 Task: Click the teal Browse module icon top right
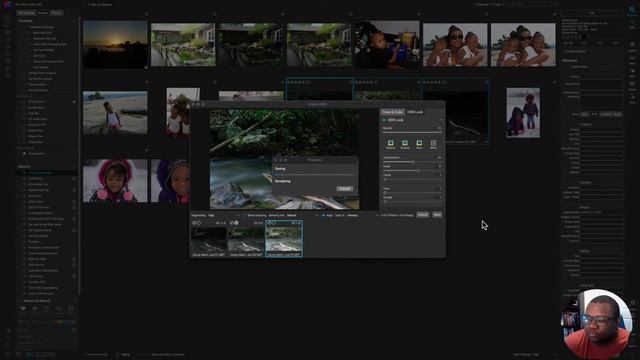pyautogui.click(x=632, y=10)
